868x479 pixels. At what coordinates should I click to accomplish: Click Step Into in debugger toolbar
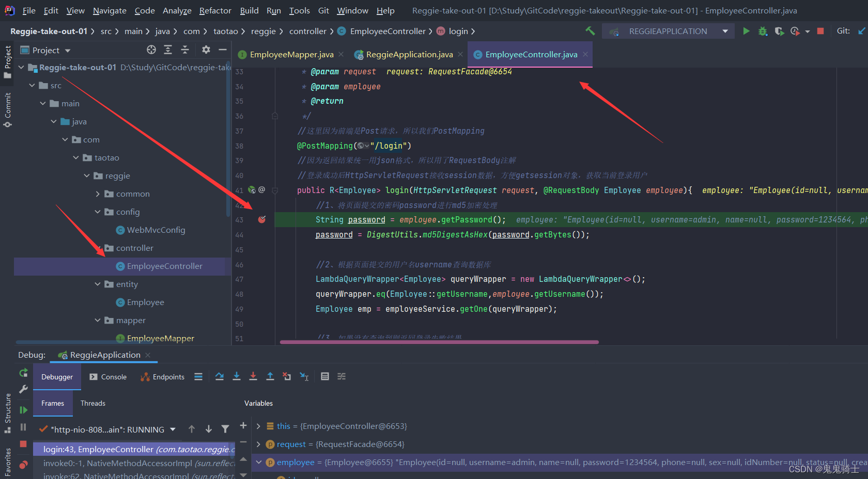click(237, 377)
